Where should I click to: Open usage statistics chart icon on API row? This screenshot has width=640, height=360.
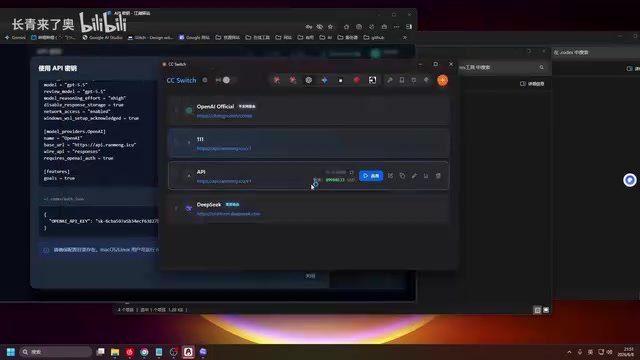pos(426,176)
